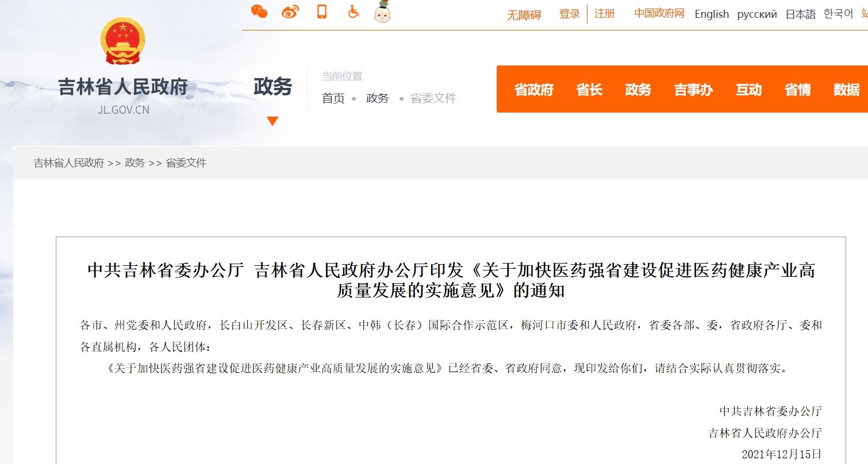Switch language to русский

[757, 14]
